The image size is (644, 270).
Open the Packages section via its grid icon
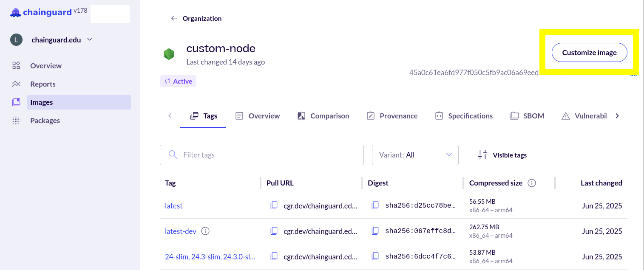[x=16, y=120]
